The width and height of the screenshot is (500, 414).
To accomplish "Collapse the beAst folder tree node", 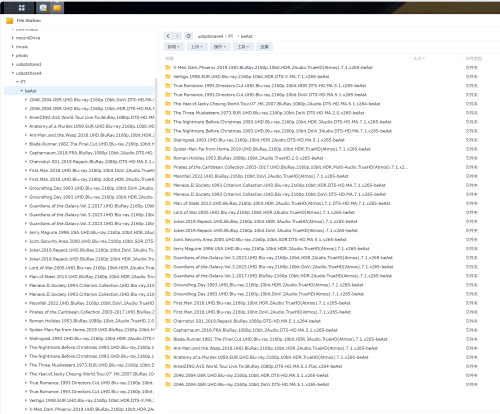I will point(22,91).
